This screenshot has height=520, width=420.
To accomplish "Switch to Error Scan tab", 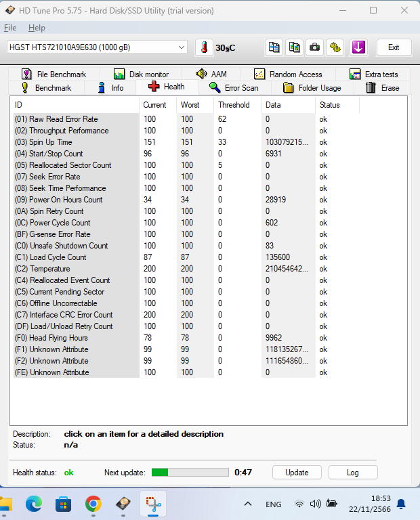I will (234, 88).
